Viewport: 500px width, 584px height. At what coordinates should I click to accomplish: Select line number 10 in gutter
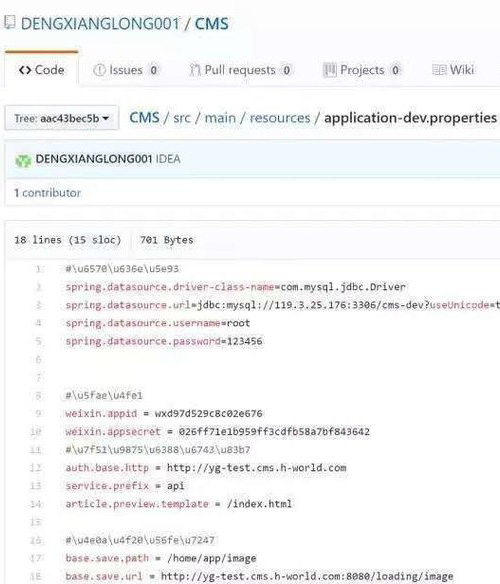(x=36, y=432)
